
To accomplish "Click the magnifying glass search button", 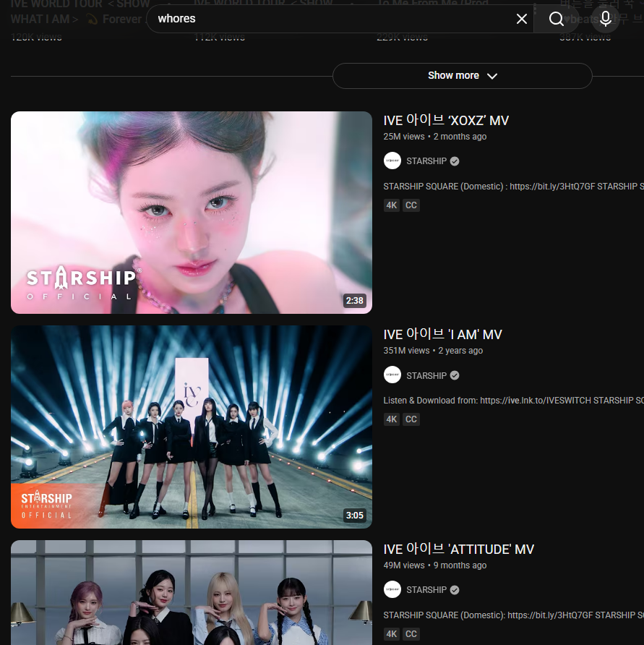I will click(556, 19).
